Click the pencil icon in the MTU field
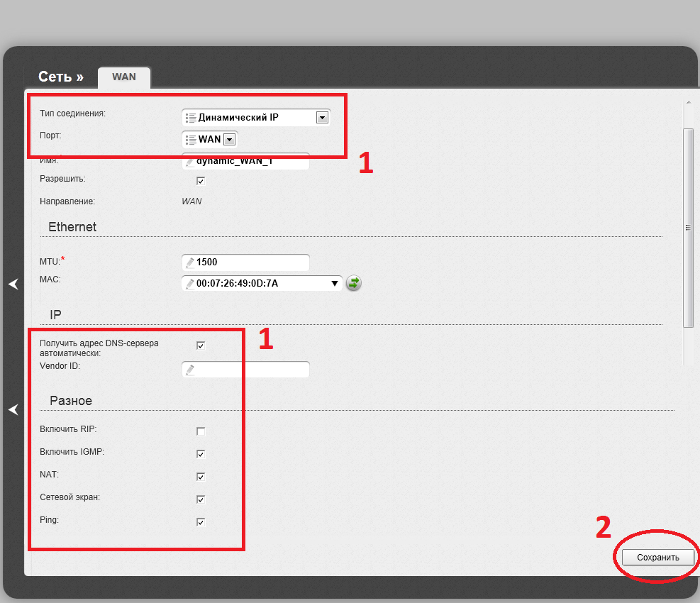 tap(189, 262)
